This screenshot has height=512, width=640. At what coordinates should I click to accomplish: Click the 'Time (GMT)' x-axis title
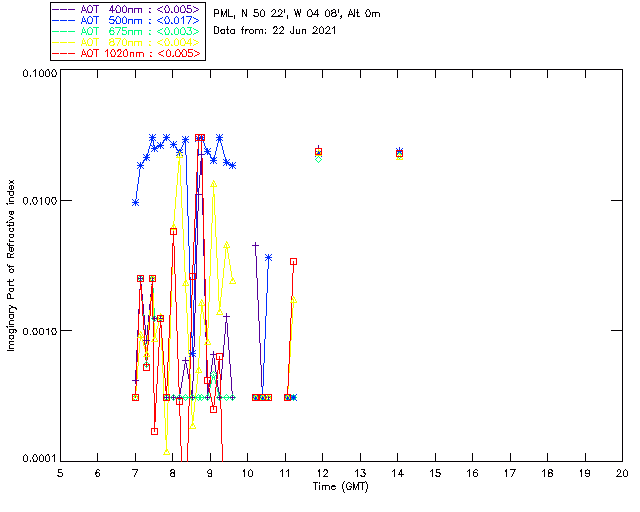(x=341, y=485)
